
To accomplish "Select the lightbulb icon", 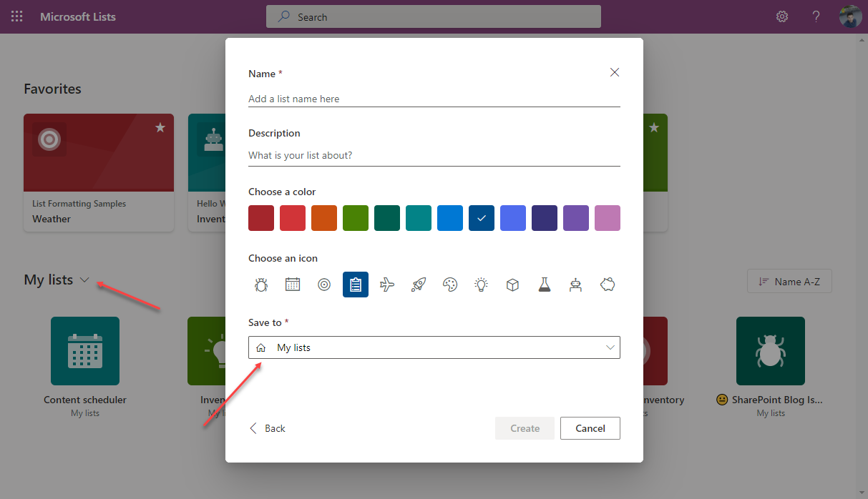I will tap(482, 284).
